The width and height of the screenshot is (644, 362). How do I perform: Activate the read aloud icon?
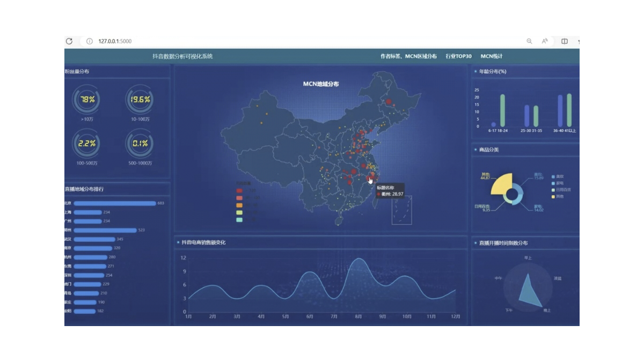point(545,41)
